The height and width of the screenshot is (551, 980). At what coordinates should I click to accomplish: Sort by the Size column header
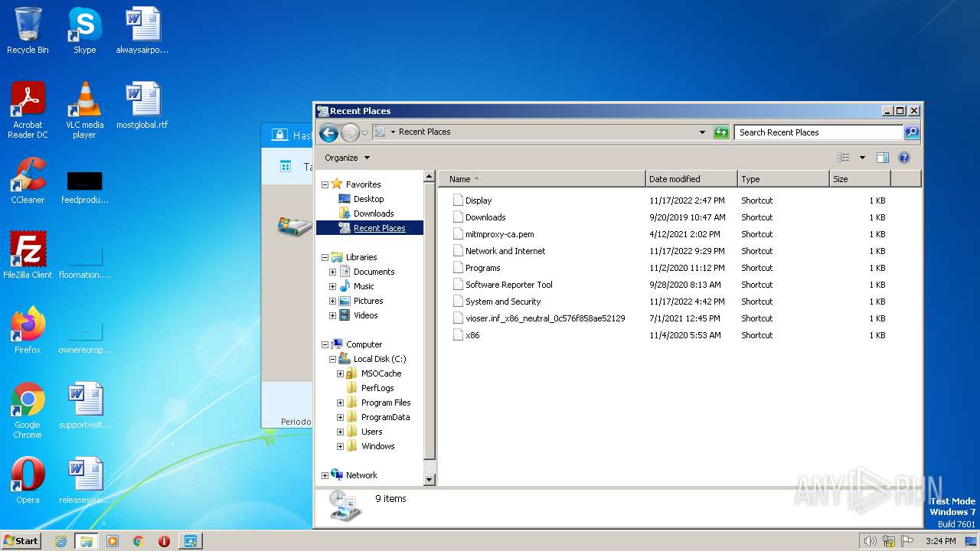tap(860, 179)
